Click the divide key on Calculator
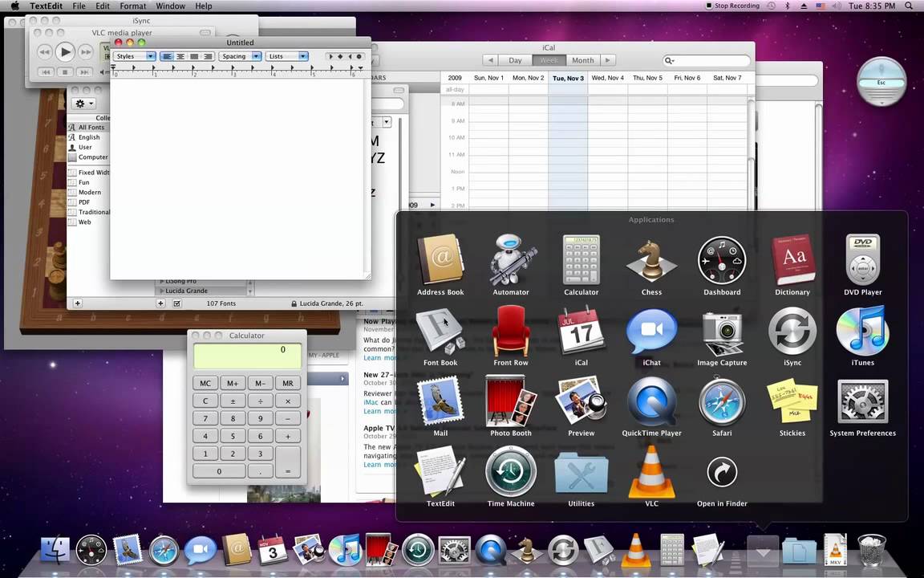 tap(261, 401)
